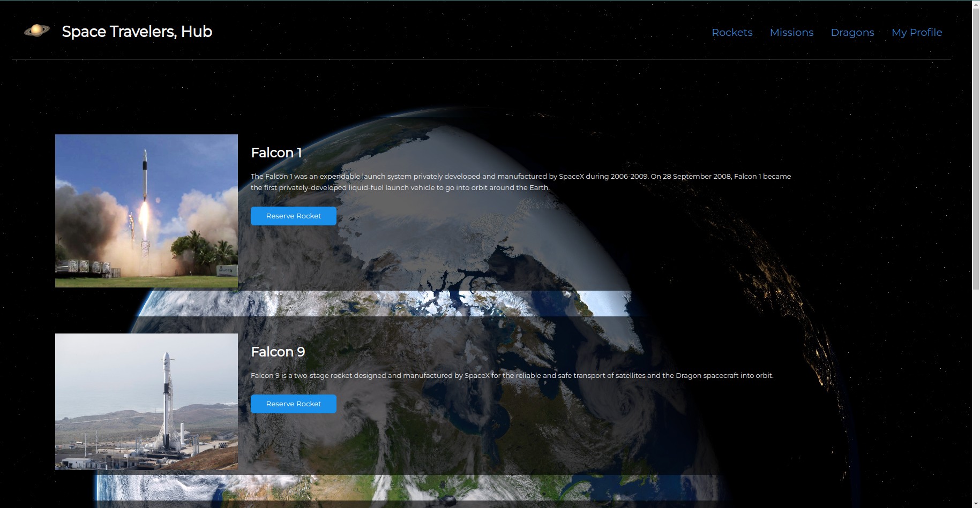
Task: Click the Saturn planet logo icon
Action: pos(37,31)
